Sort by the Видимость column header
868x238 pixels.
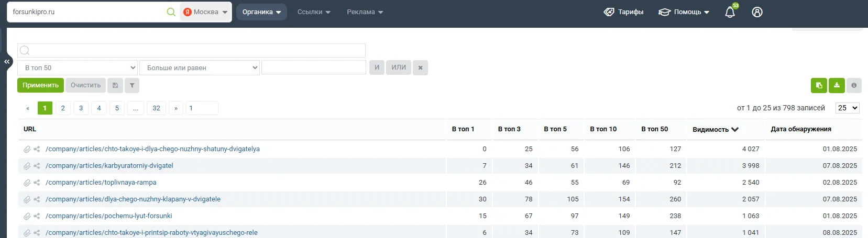(716, 129)
